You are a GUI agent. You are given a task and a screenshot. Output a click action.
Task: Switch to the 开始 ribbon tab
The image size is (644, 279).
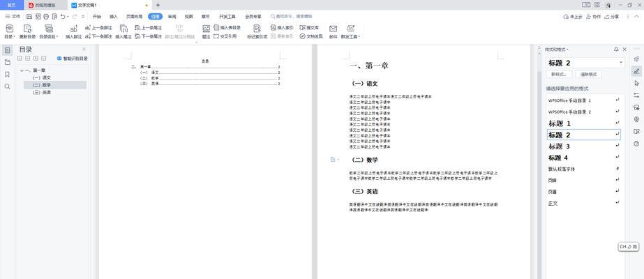[97, 17]
